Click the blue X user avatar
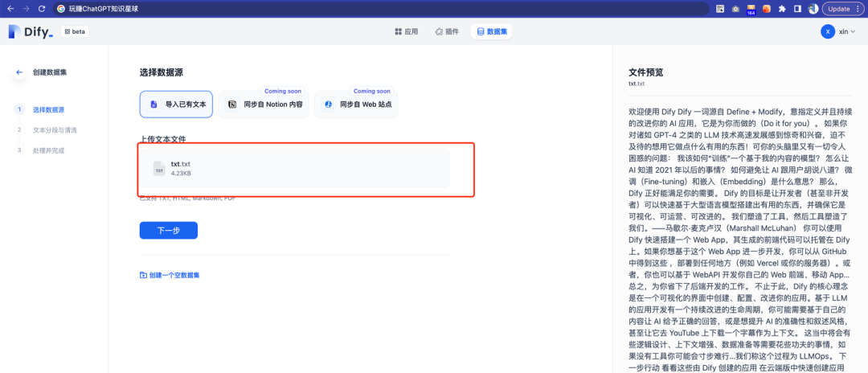The width and height of the screenshot is (868, 373). click(828, 31)
